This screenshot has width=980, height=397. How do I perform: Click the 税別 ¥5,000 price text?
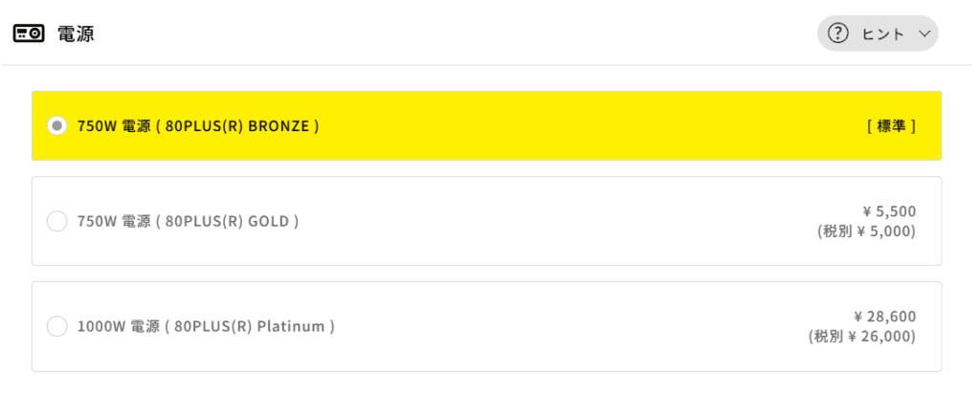867,231
